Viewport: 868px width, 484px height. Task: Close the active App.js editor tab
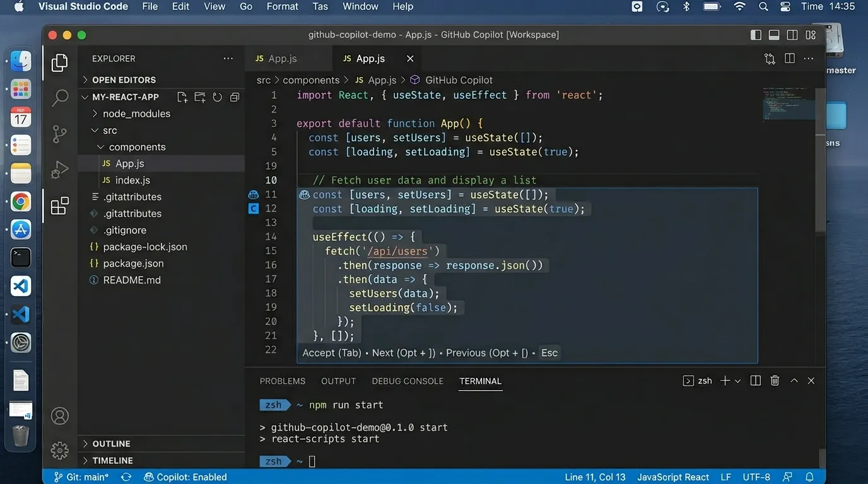410,59
